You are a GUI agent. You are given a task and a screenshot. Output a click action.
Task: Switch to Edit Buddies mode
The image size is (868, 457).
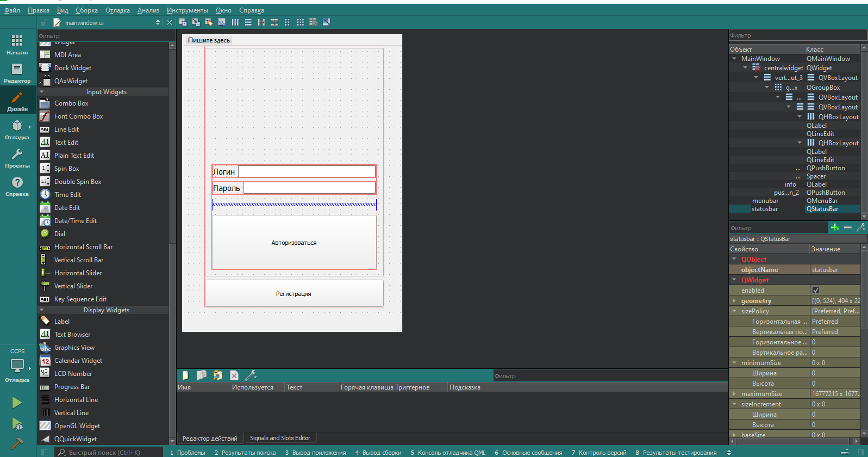click(209, 22)
